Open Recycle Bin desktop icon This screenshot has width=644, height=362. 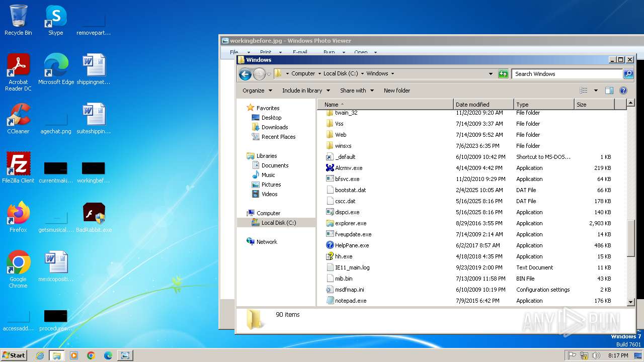coord(18,20)
